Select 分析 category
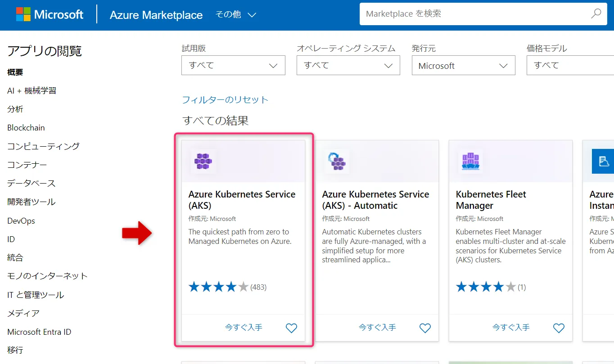 pyautogui.click(x=15, y=109)
